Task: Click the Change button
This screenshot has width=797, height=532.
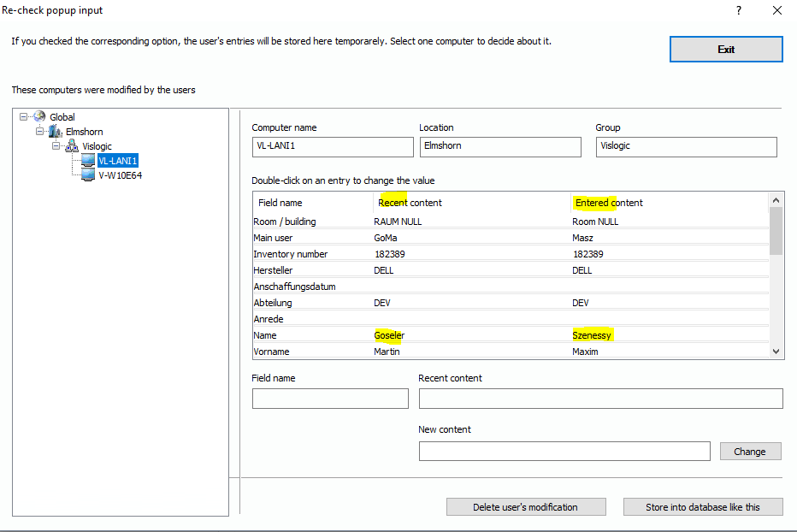Action: (x=749, y=452)
